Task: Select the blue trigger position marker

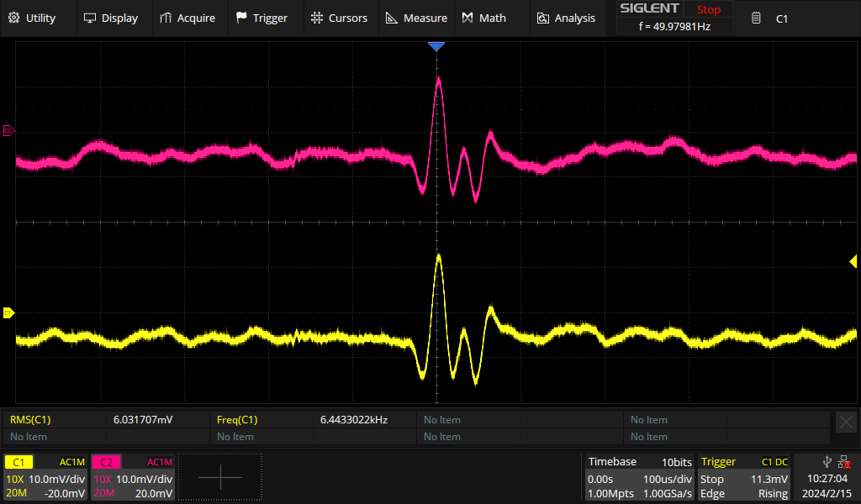Action: (436, 46)
